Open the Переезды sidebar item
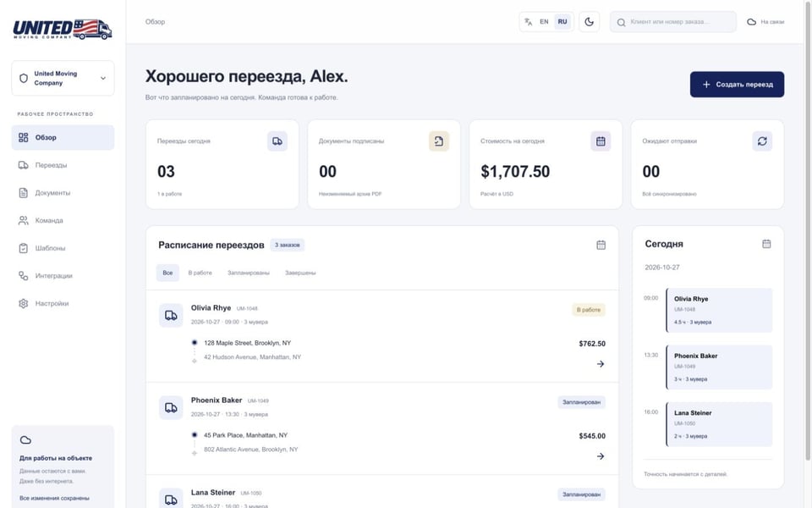Screen dimensions: 812x508 (63, 165)
